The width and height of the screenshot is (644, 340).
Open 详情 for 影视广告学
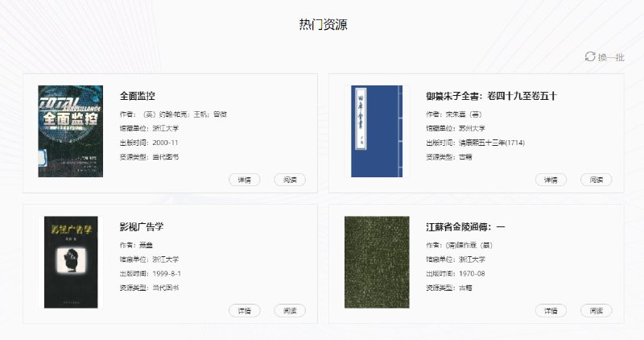(245, 311)
